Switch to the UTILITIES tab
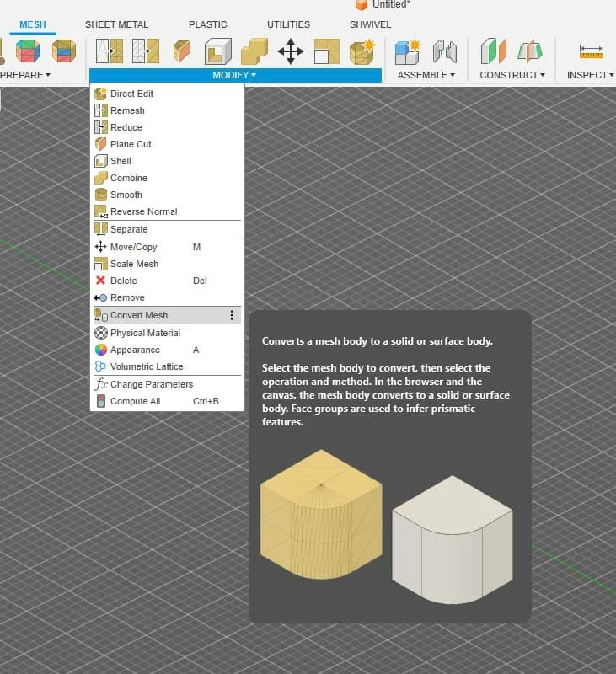The width and height of the screenshot is (616, 674). (x=288, y=24)
